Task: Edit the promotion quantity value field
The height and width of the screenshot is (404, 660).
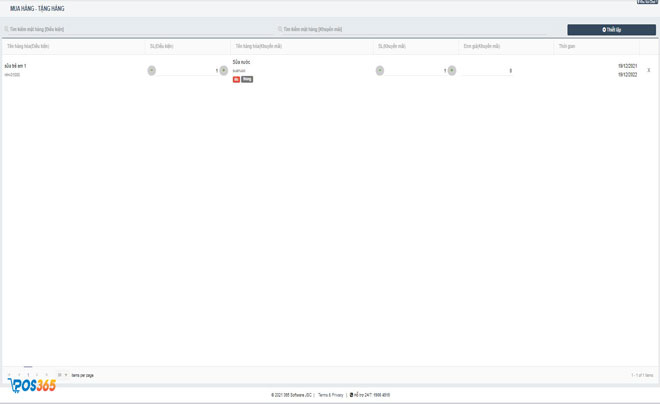Action: (x=416, y=70)
